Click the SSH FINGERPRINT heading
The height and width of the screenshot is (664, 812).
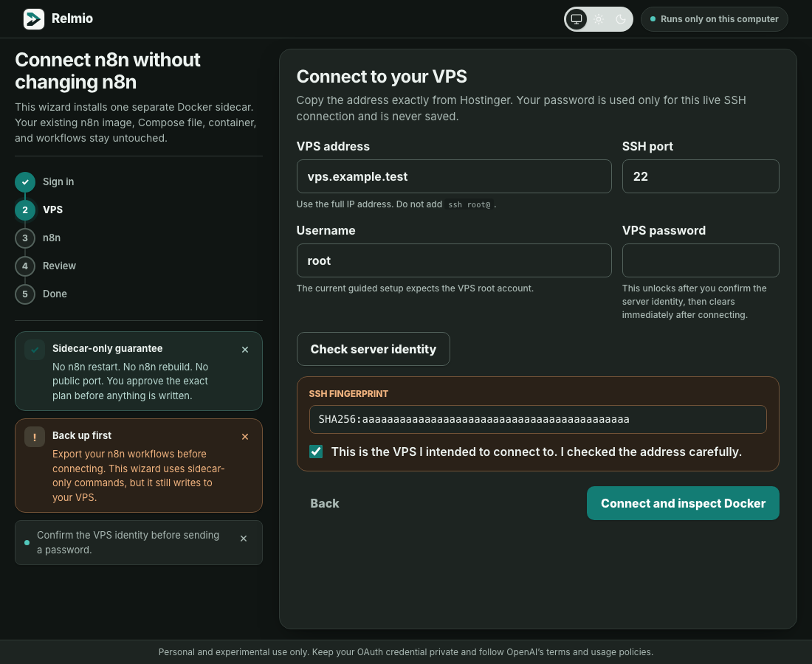point(348,394)
